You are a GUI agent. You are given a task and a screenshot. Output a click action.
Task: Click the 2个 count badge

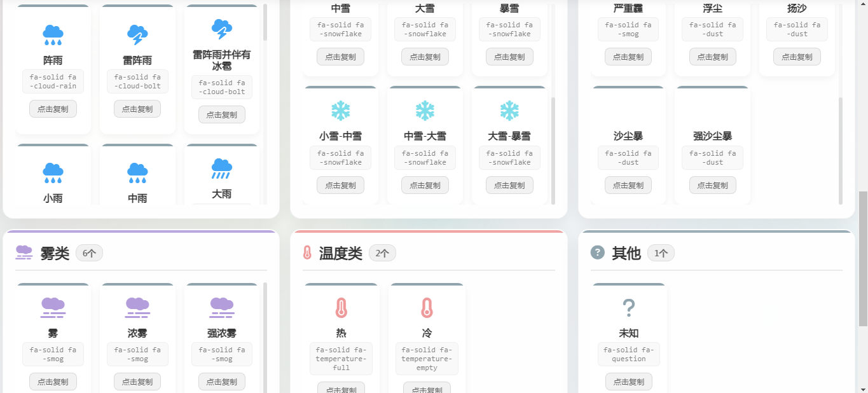coord(382,253)
